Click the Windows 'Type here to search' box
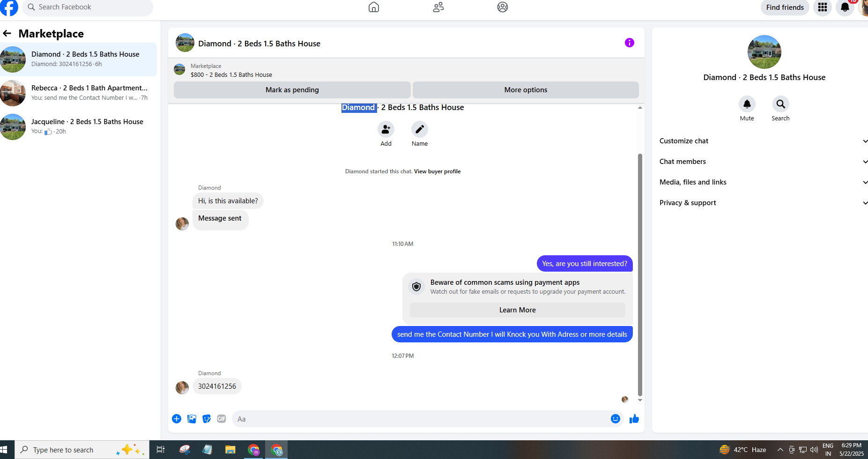This screenshot has height=459, width=868. 82,450
